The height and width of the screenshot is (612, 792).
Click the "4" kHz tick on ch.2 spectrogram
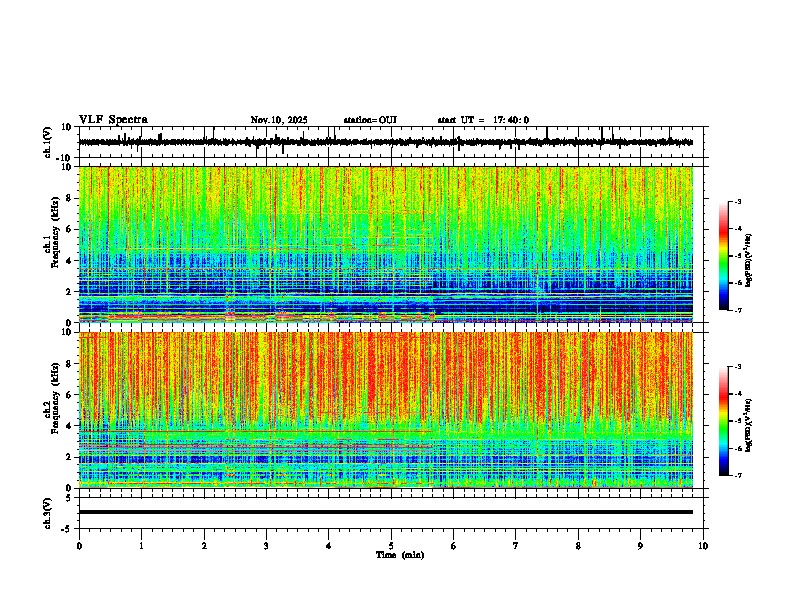point(69,426)
